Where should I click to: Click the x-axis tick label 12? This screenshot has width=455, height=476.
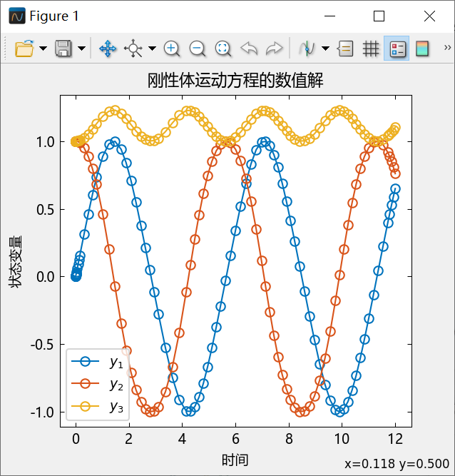(395, 439)
